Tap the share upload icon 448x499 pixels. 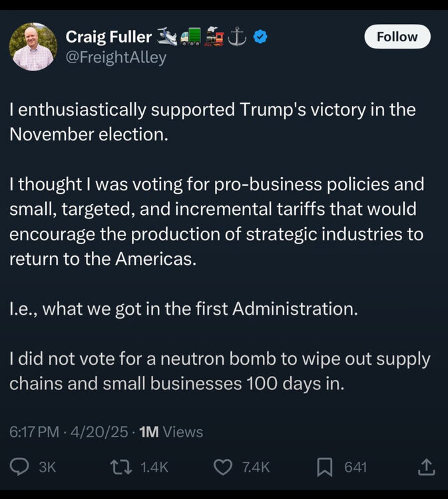click(x=426, y=467)
